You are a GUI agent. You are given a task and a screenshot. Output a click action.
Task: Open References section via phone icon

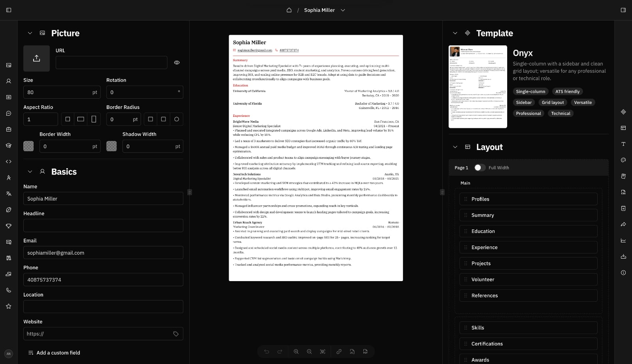point(9,290)
